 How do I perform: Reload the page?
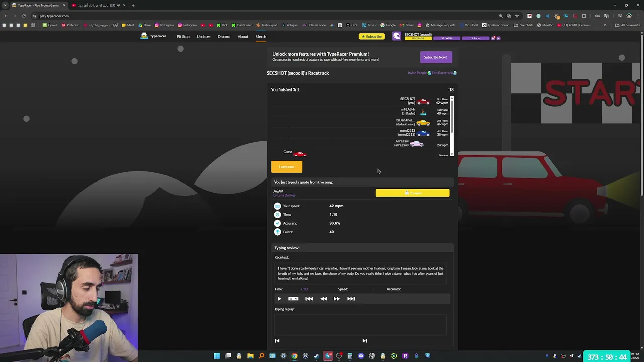[x=24, y=16]
